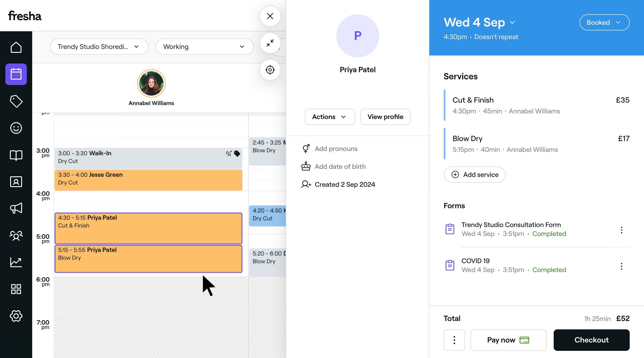Screen dimensions: 644x358
Task: Open Settings gear icon in sidebar
Action: (x=16, y=316)
